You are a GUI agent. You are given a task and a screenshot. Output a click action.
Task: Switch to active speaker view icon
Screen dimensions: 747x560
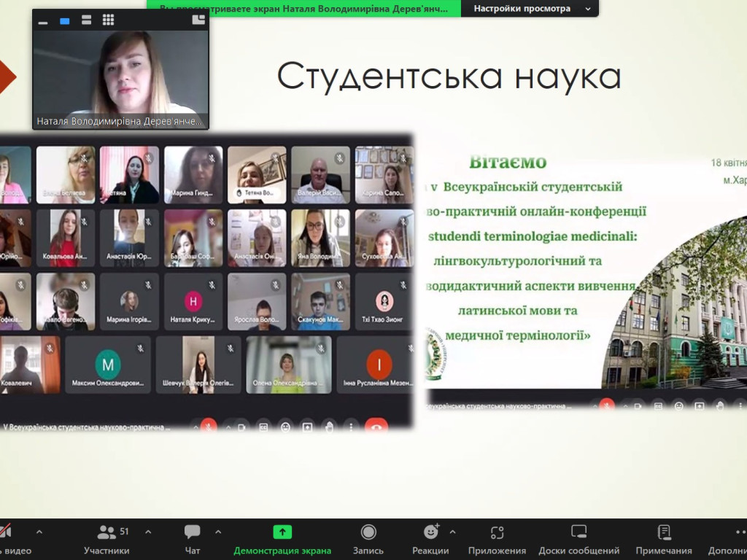(65, 21)
